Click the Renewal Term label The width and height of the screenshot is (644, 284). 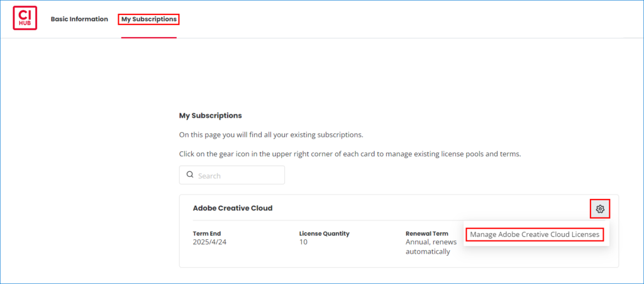pos(427,234)
